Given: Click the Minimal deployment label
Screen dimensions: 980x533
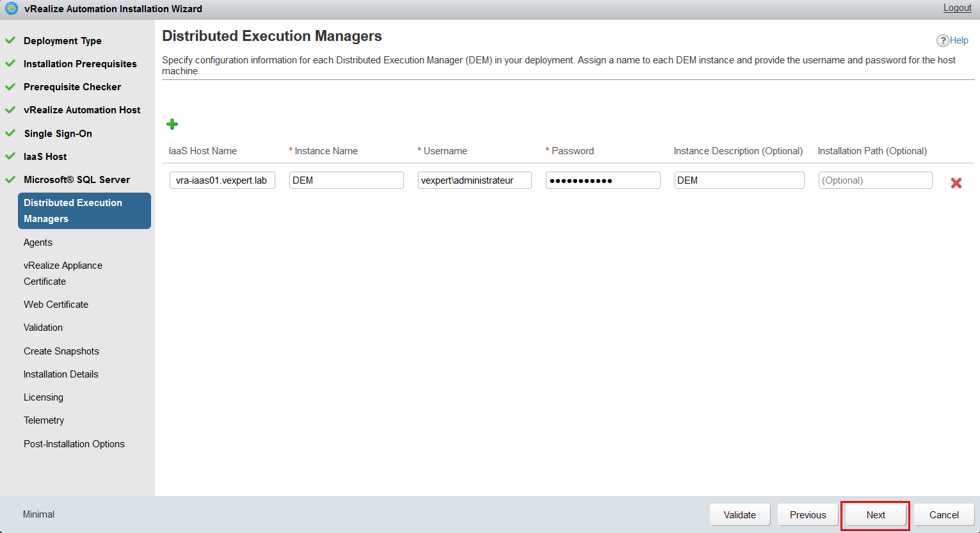Looking at the screenshot, I should pos(38,514).
